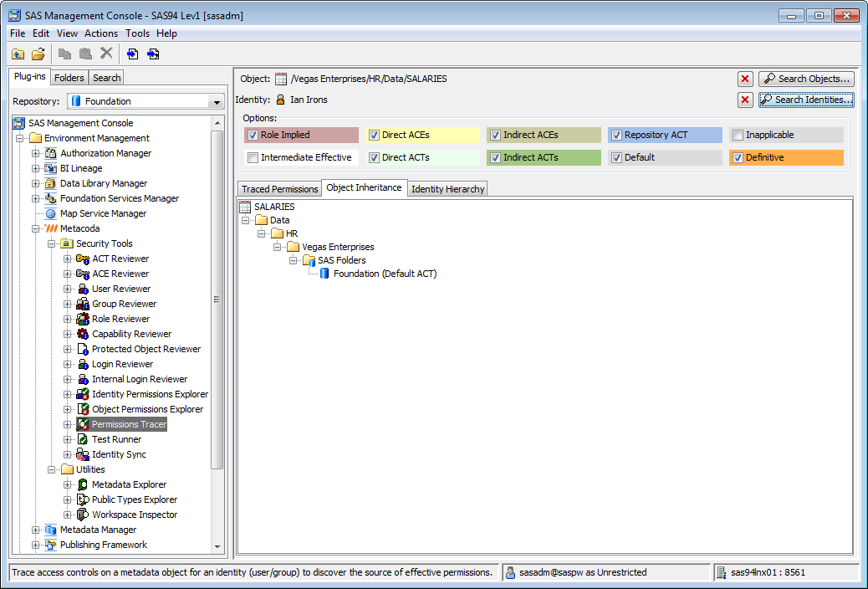Clear the Object with red X button

coord(745,79)
